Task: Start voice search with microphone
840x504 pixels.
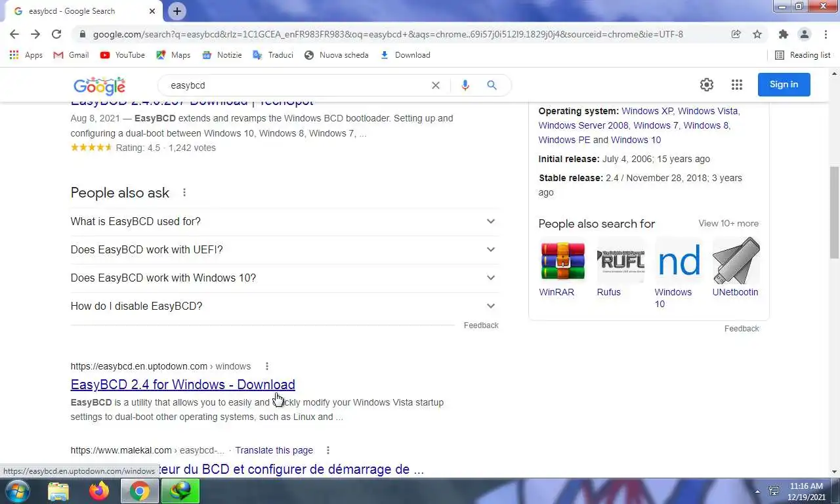Action: point(465,85)
